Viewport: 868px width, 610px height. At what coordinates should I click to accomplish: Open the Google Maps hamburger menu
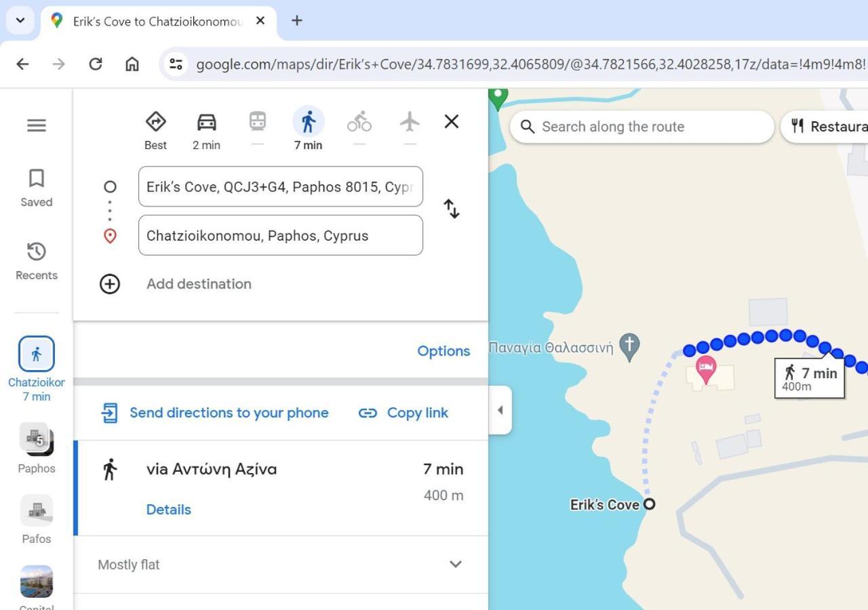pyautogui.click(x=37, y=125)
